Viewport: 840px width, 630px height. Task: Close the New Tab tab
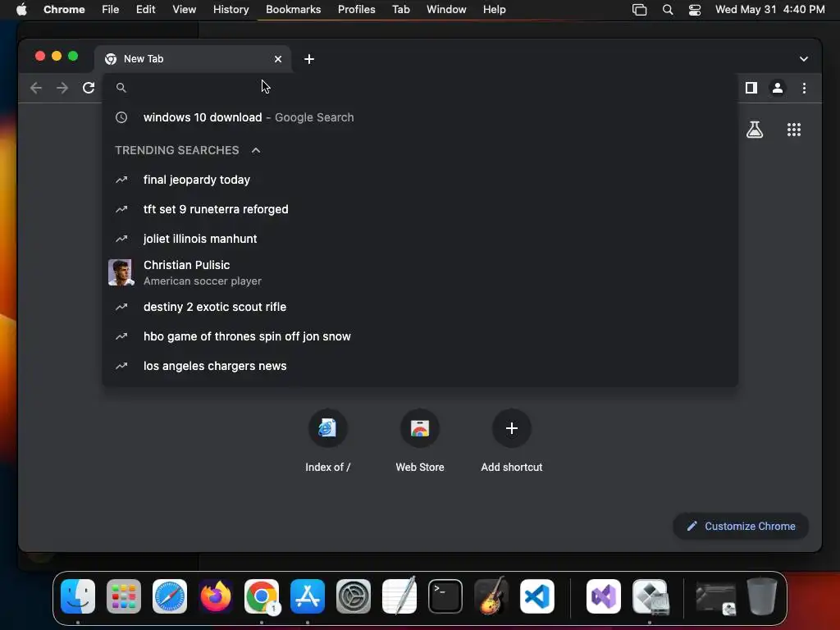[x=278, y=59]
